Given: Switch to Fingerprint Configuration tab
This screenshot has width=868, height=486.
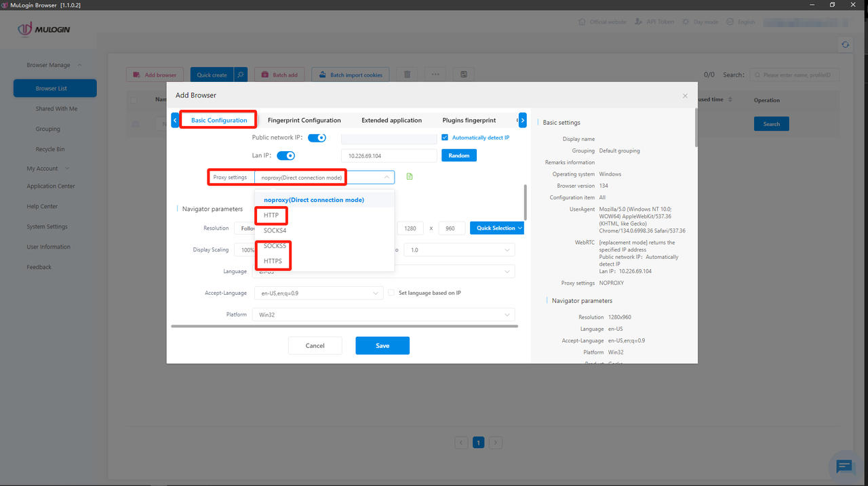Looking at the screenshot, I should pyautogui.click(x=304, y=120).
